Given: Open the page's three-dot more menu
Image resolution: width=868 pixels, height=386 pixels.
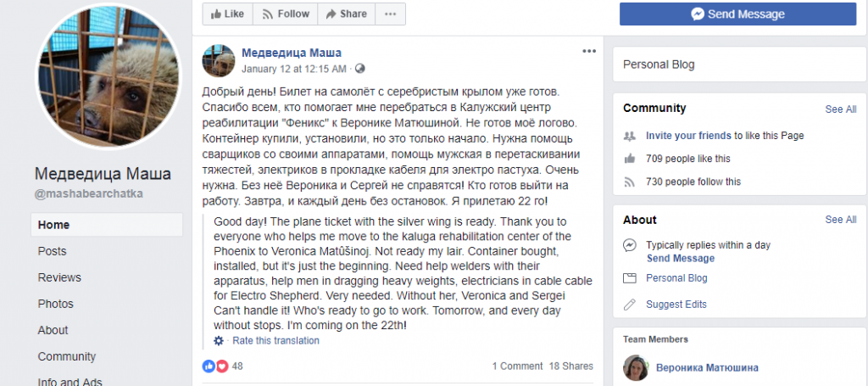Looking at the screenshot, I should [x=390, y=14].
